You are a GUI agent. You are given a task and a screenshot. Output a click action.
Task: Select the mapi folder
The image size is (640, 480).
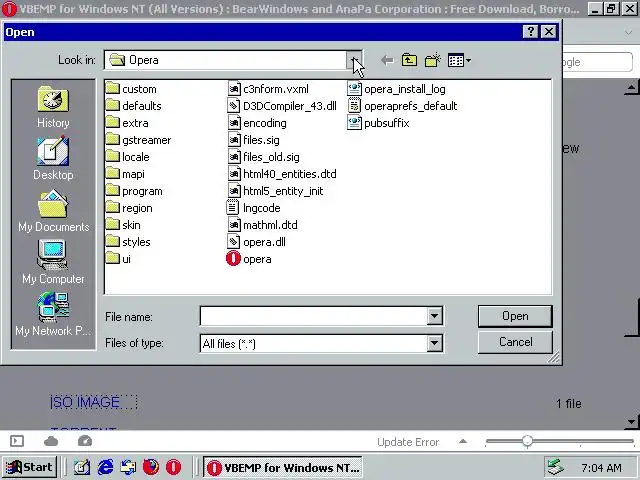point(125,174)
